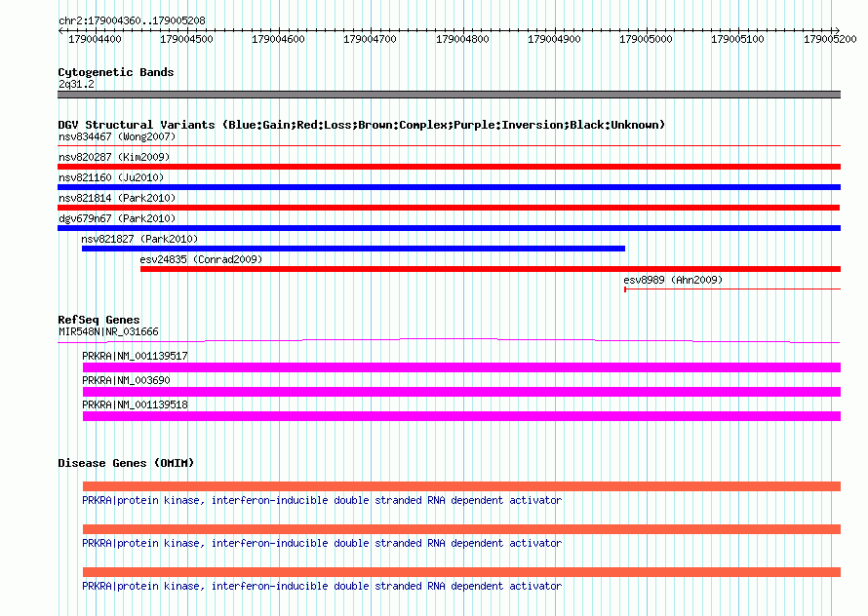Click ruler tick label 179005200
Viewport: 868px width, 616px height.
pos(830,39)
